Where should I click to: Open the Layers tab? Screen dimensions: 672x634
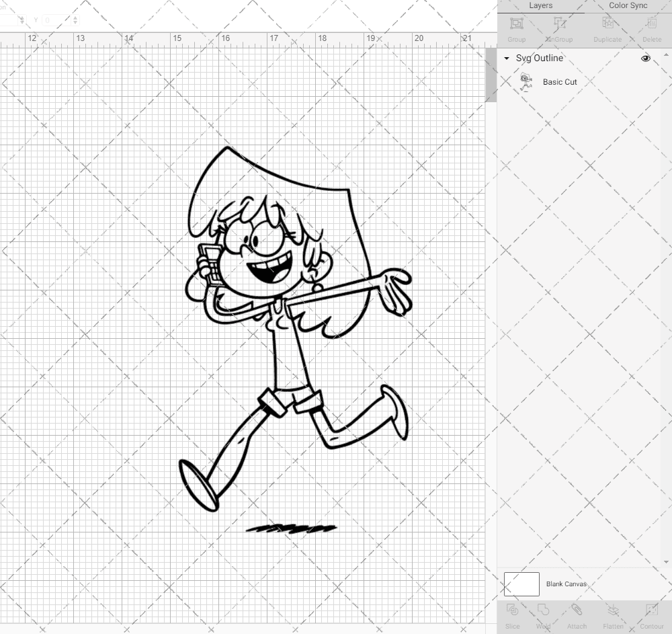(540, 5)
